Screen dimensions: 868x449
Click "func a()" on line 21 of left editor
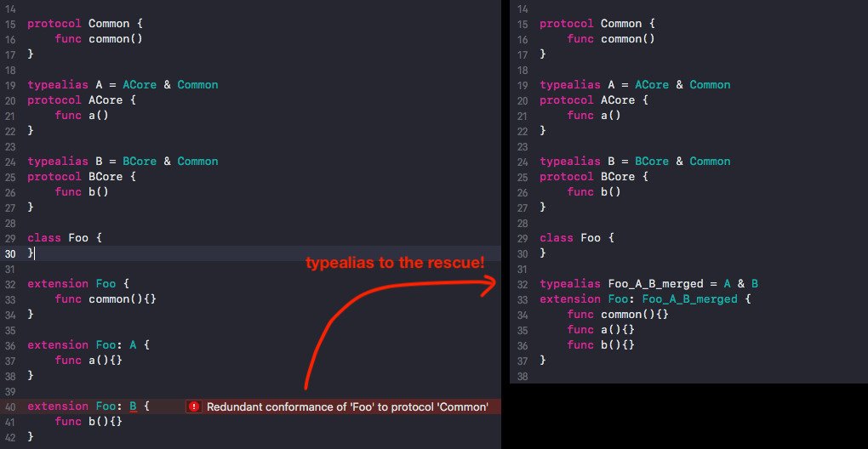click(82, 116)
